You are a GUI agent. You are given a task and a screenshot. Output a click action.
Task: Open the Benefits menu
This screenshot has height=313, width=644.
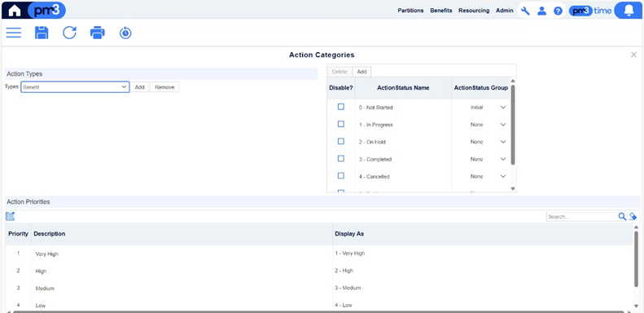441,11
